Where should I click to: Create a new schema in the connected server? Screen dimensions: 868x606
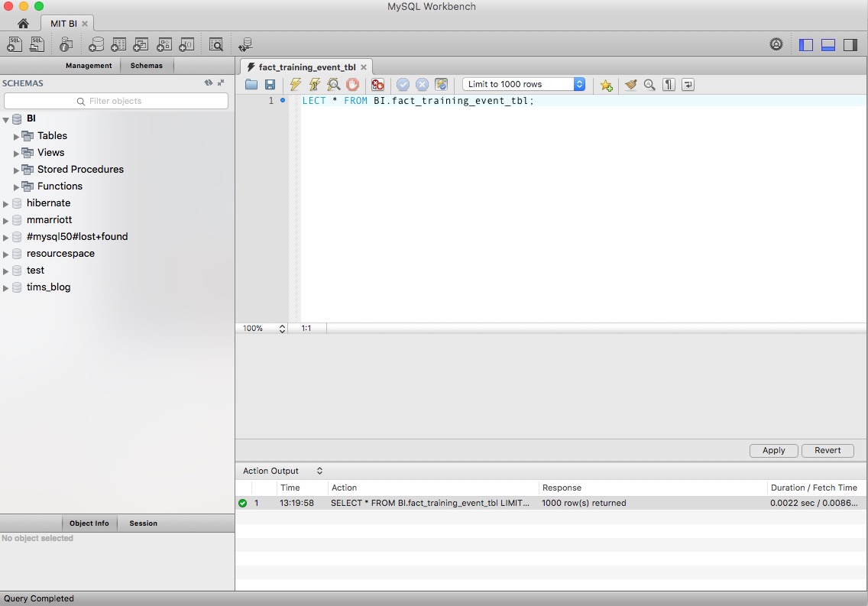point(96,44)
